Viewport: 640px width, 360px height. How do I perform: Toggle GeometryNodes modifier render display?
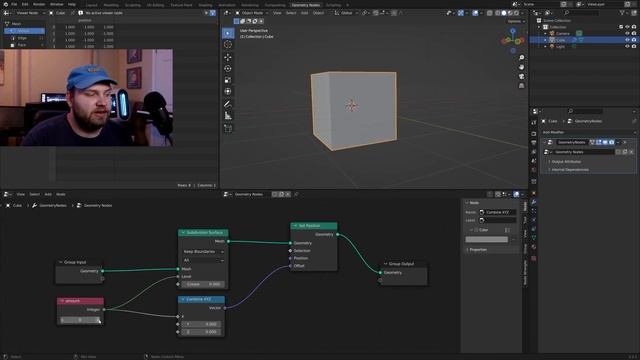pyautogui.click(x=611, y=142)
